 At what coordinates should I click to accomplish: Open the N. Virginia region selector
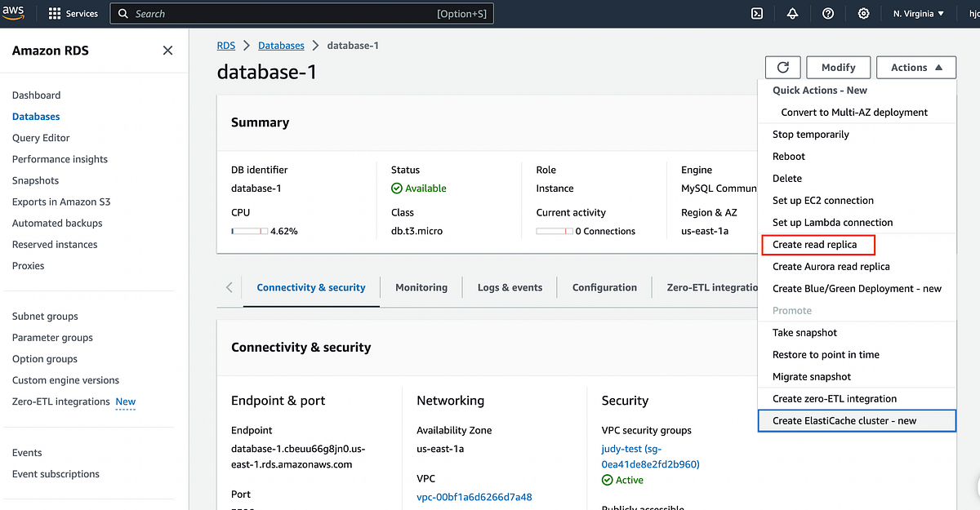pyautogui.click(x=916, y=13)
